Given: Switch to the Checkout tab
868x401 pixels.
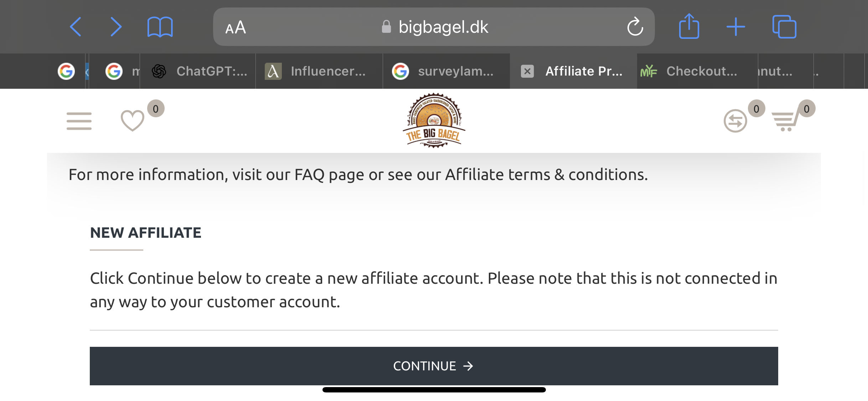Looking at the screenshot, I should tap(697, 71).
